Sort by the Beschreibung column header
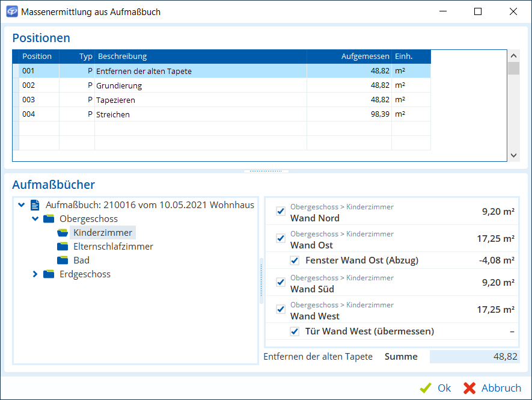Image resolution: width=532 pixels, height=400 pixels. [200, 57]
